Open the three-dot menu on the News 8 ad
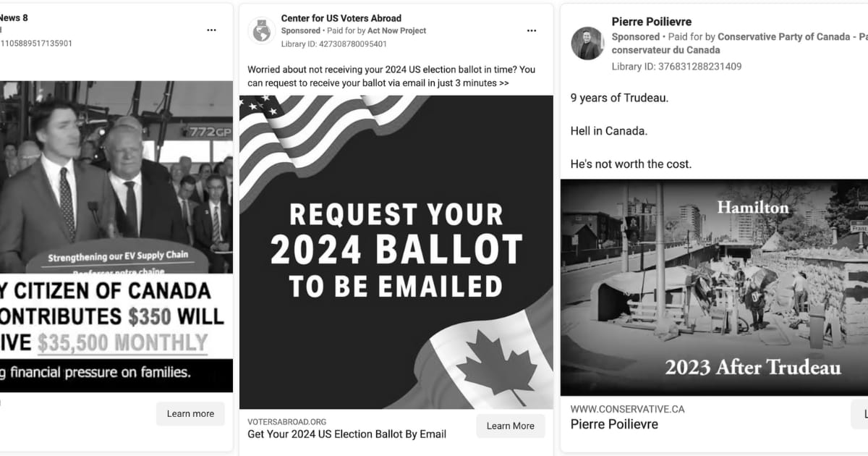The image size is (868, 456). [x=211, y=30]
